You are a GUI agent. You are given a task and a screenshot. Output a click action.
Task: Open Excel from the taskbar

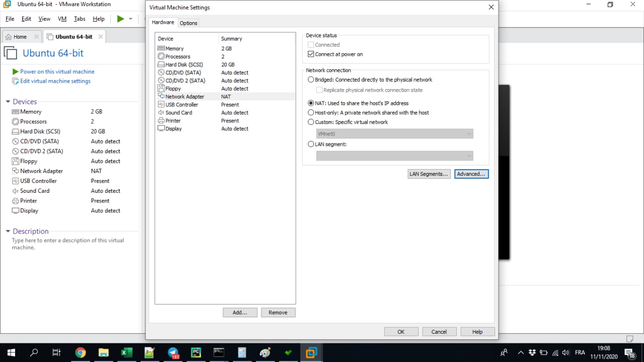[x=126, y=352]
